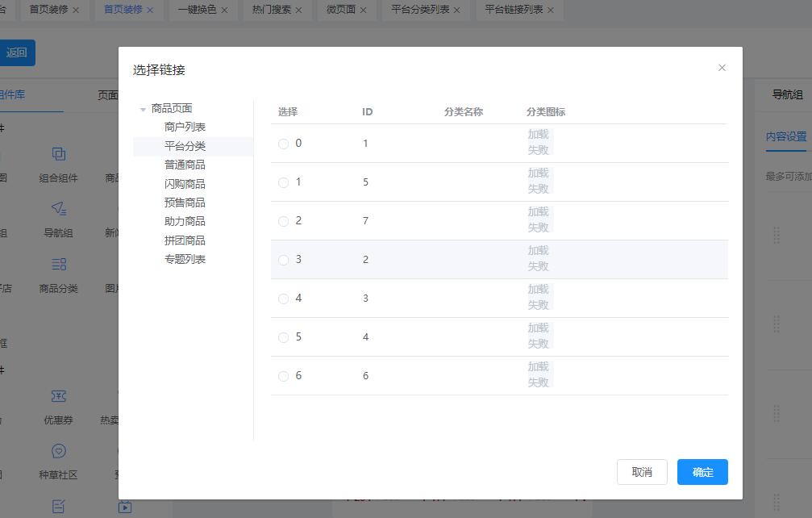Screen dimensions: 812x518
Task: Close the 平台链接列表 tab
Action: (551, 10)
